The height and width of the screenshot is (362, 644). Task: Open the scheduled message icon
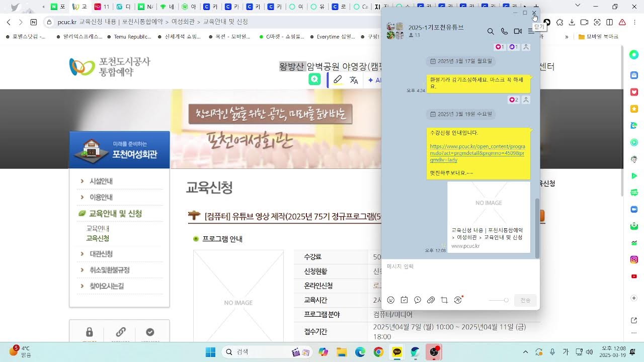click(418, 300)
